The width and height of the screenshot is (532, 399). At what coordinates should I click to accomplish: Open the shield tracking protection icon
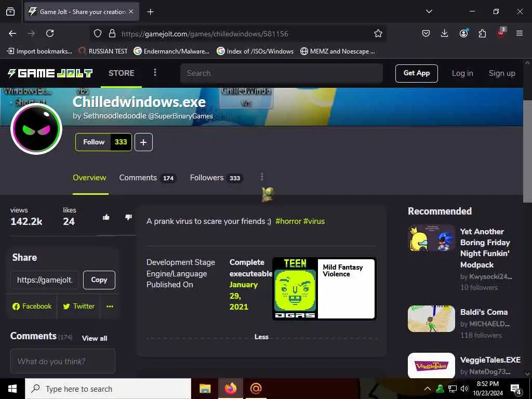[x=98, y=34]
